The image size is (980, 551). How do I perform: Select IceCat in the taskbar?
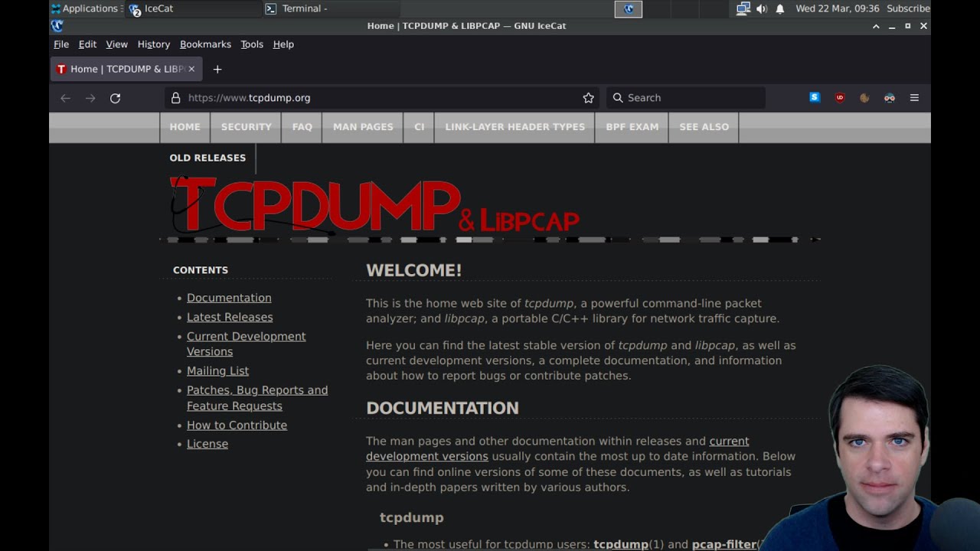click(x=194, y=8)
